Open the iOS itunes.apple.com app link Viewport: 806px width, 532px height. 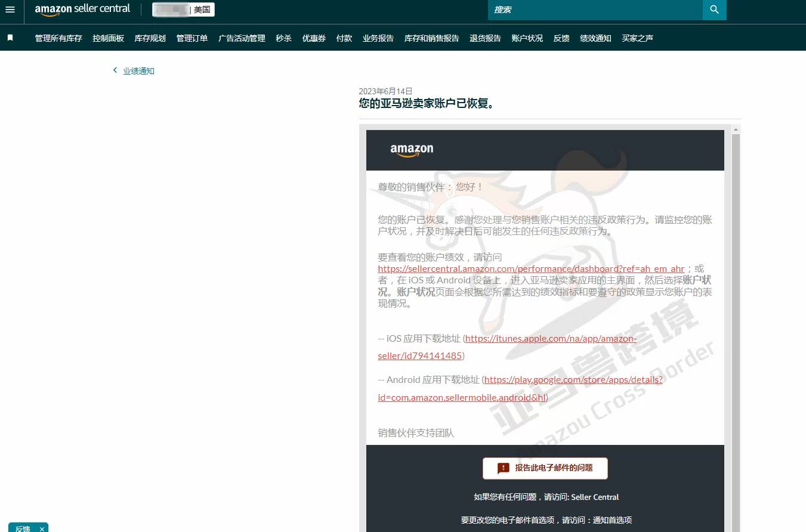(x=507, y=347)
